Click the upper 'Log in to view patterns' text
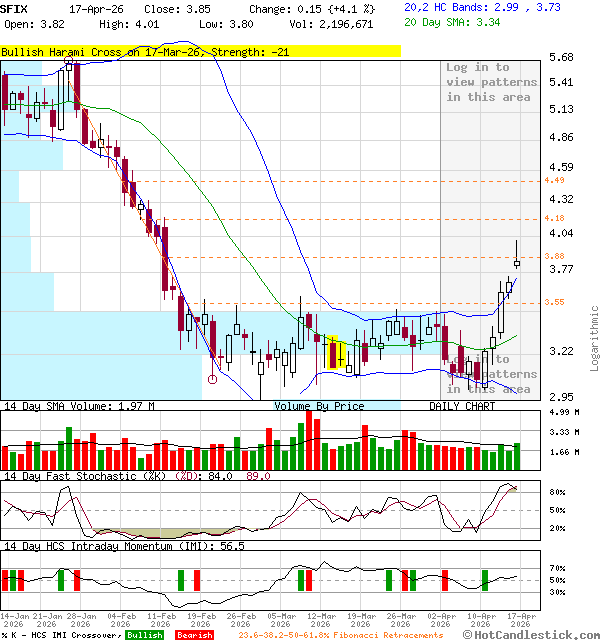Viewport: 600px width, 640px height. pos(489,82)
